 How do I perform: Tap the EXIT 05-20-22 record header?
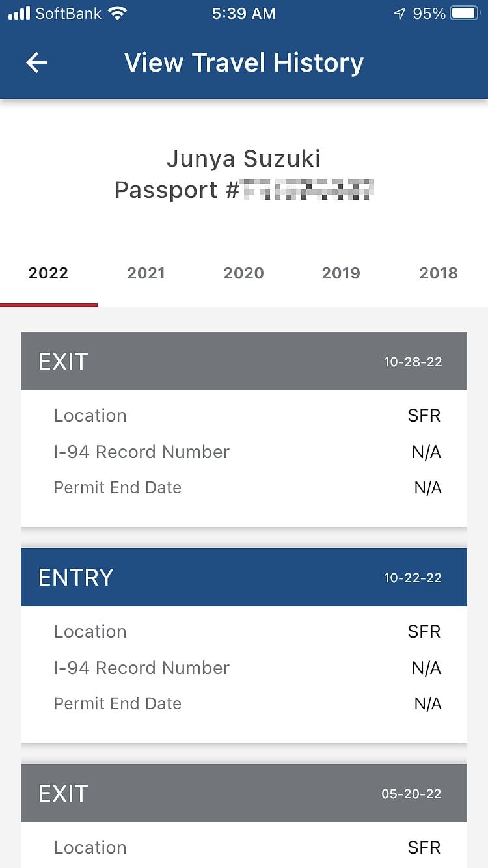(244, 793)
